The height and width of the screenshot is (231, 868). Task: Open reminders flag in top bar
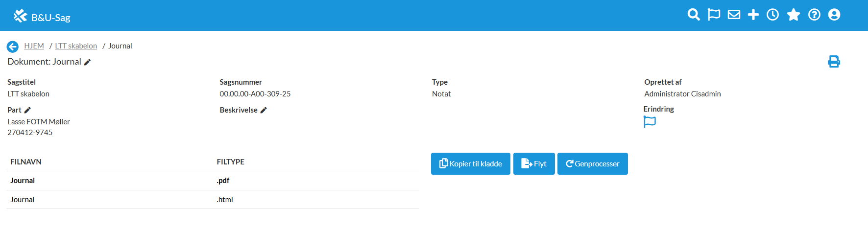point(714,15)
